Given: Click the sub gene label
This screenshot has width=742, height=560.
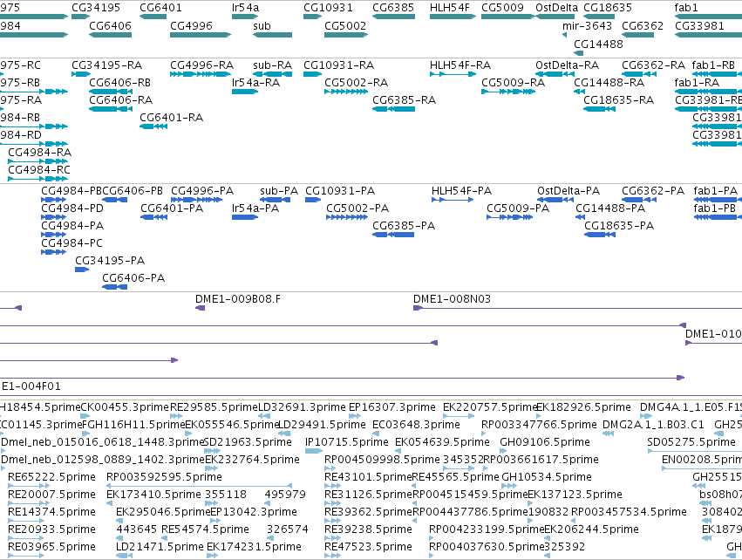Looking at the screenshot, I should [x=262, y=25].
